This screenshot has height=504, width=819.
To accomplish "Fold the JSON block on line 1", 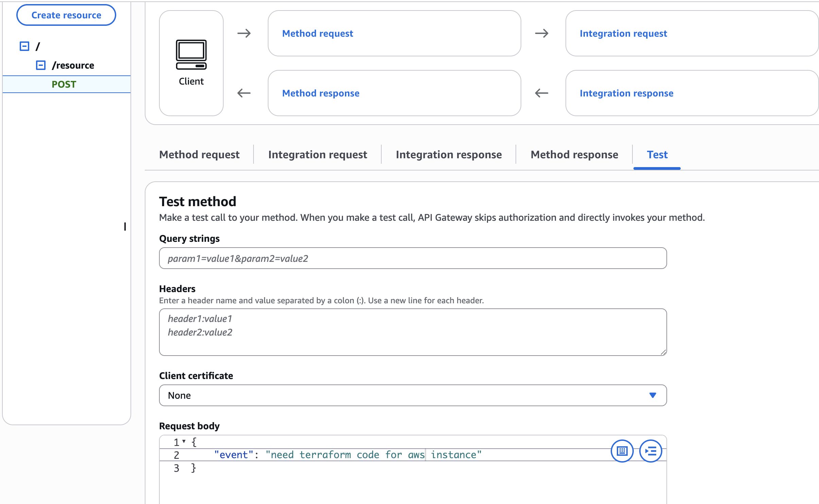I will click(184, 442).
